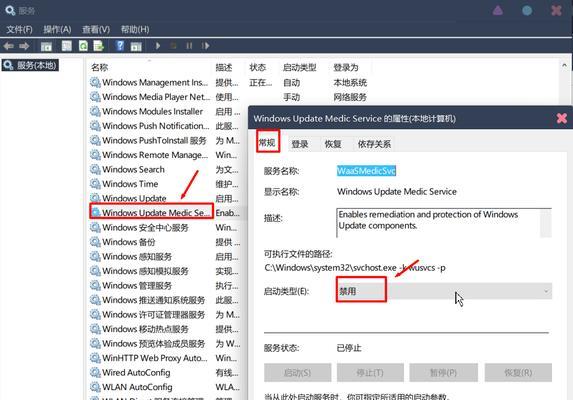Click the show/hide console tree icon

46,46
